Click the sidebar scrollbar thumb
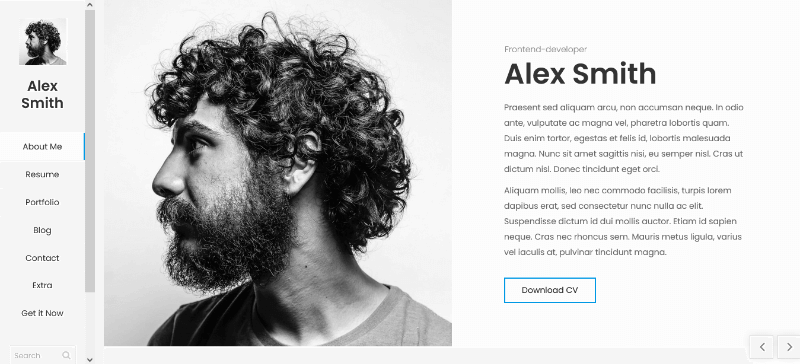Image resolution: width=800 pixels, height=364 pixels. pos(90,151)
